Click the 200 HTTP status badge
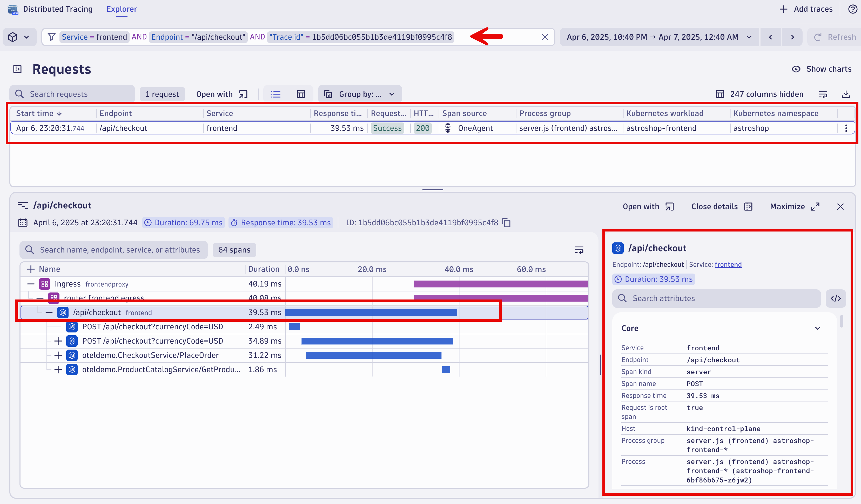 point(422,128)
